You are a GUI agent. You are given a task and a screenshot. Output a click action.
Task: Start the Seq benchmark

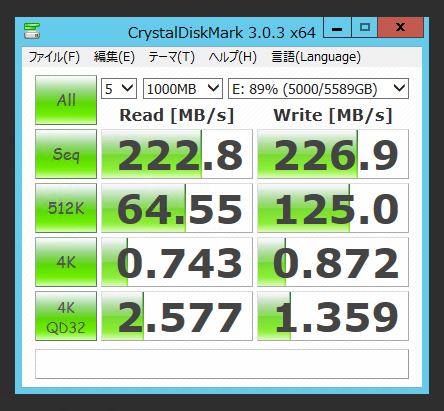pos(66,154)
